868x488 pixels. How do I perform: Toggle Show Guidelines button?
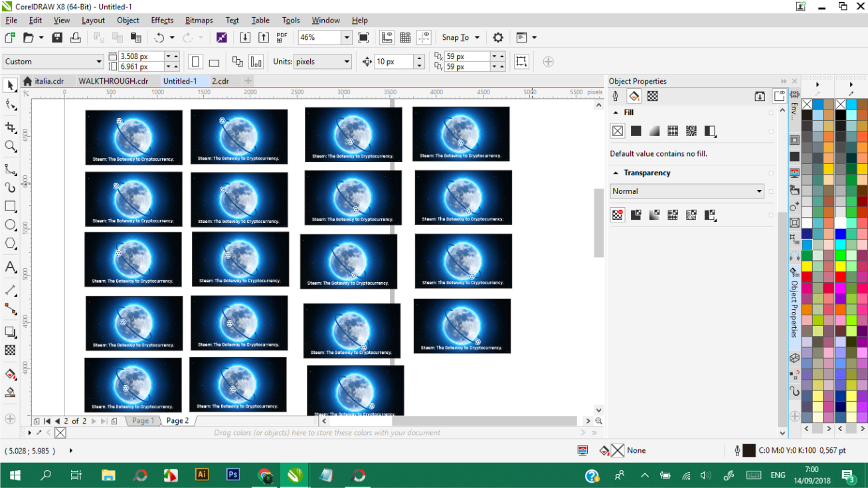424,38
